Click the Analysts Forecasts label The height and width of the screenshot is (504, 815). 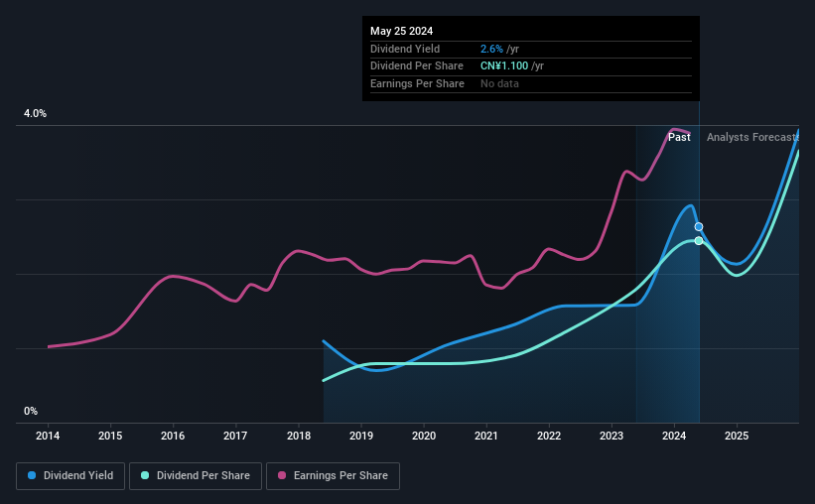[752, 137]
